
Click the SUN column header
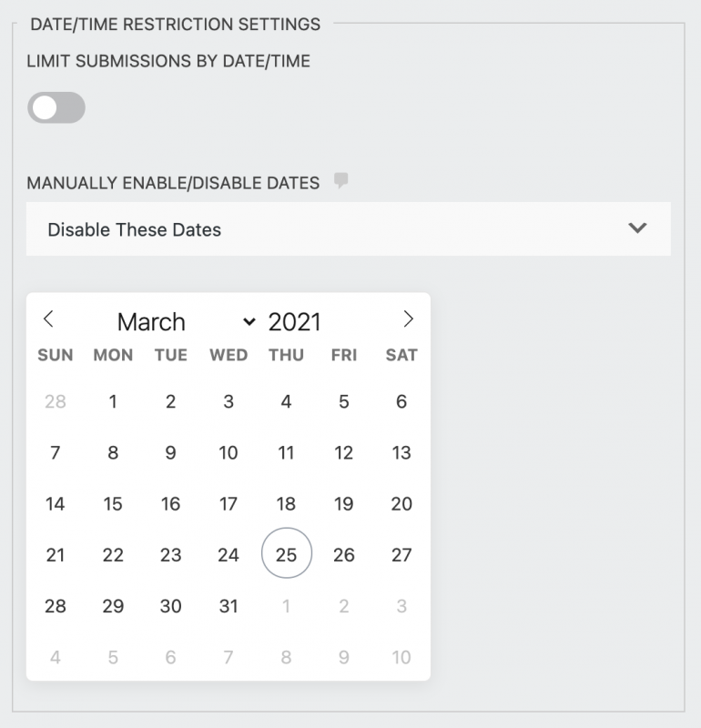(56, 355)
